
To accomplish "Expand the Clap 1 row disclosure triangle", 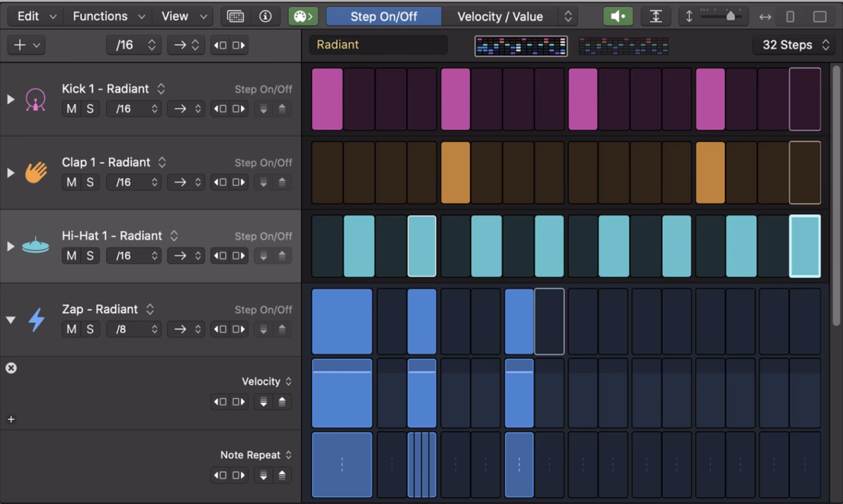I will (x=11, y=173).
